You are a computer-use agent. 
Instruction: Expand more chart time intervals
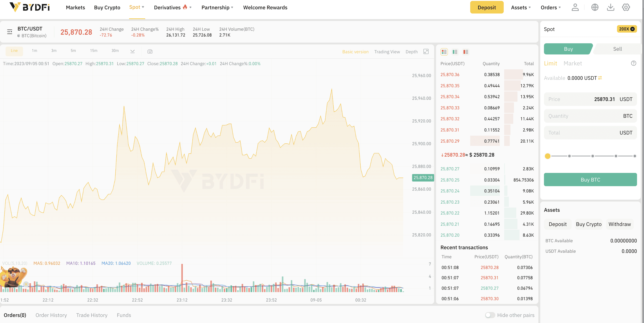click(133, 51)
